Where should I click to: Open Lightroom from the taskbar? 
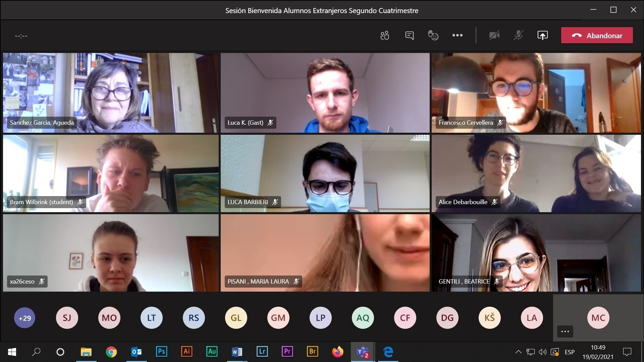coord(262,352)
